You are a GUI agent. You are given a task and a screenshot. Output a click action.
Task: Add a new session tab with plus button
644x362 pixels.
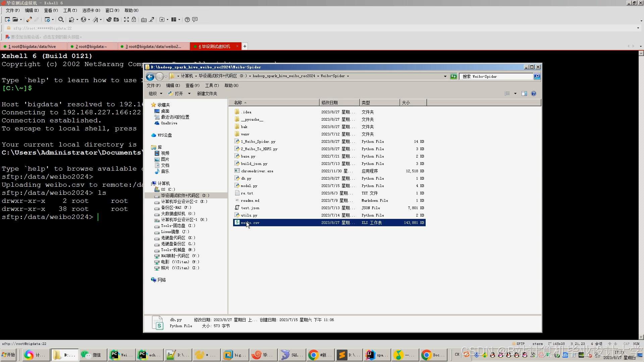(245, 46)
